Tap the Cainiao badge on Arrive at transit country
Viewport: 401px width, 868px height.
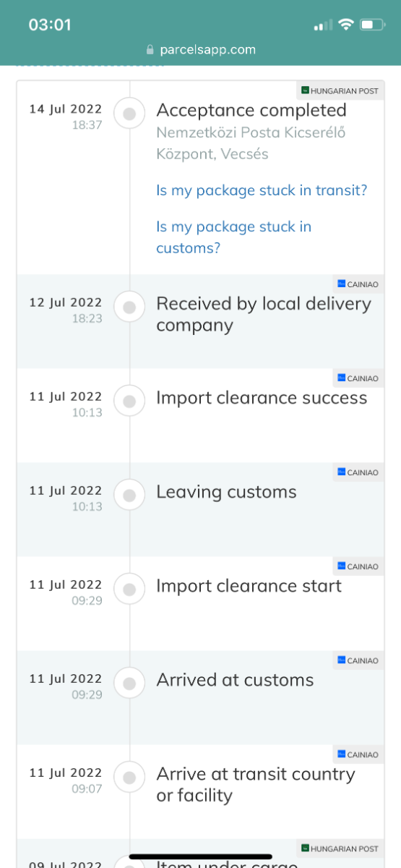[x=358, y=754]
